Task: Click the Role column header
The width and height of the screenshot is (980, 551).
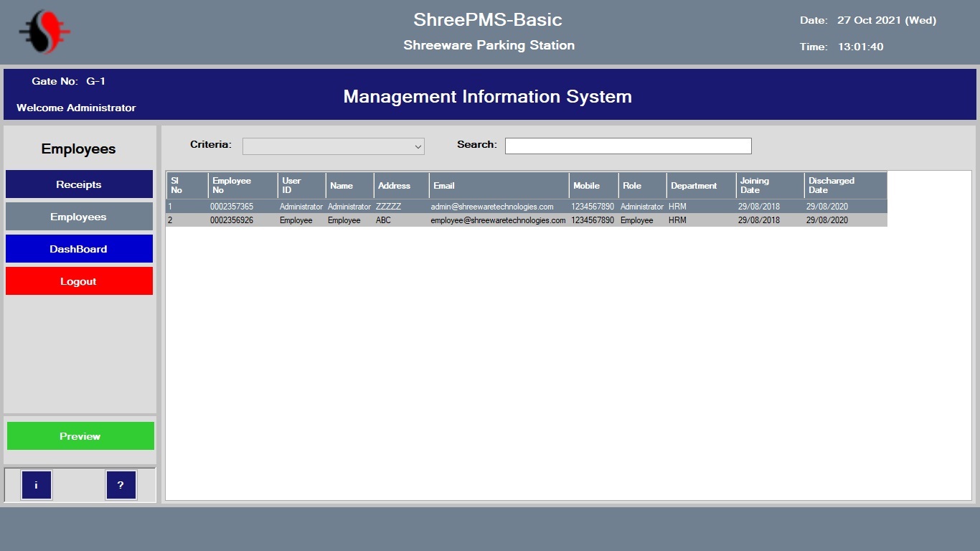Action: click(x=643, y=185)
